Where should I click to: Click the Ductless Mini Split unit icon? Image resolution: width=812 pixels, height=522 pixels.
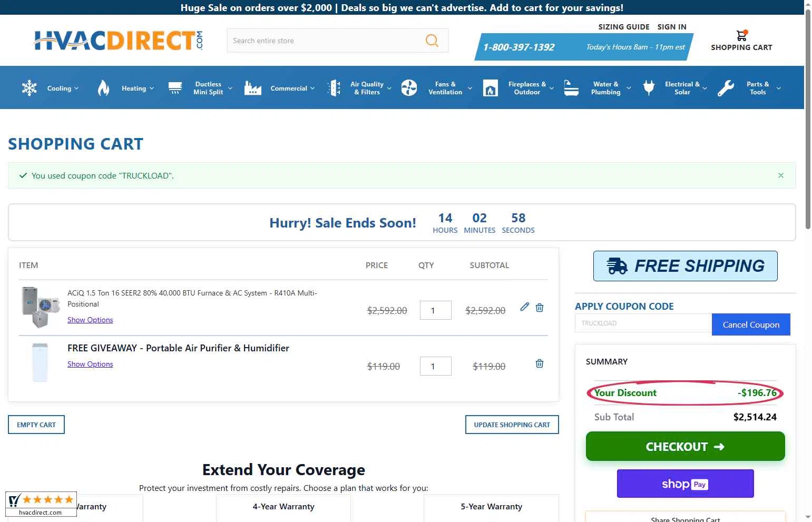[x=175, y=88]
